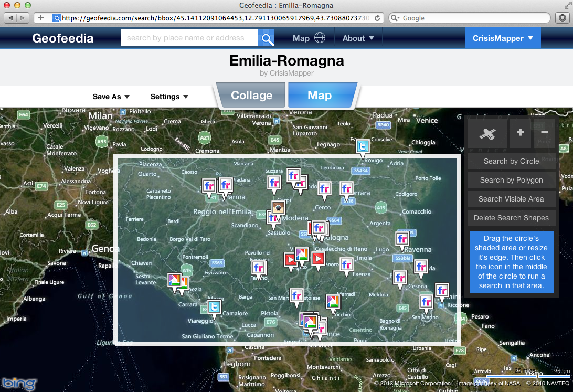
Task: Expand the Save As dropdown
Action: (111, 97)
